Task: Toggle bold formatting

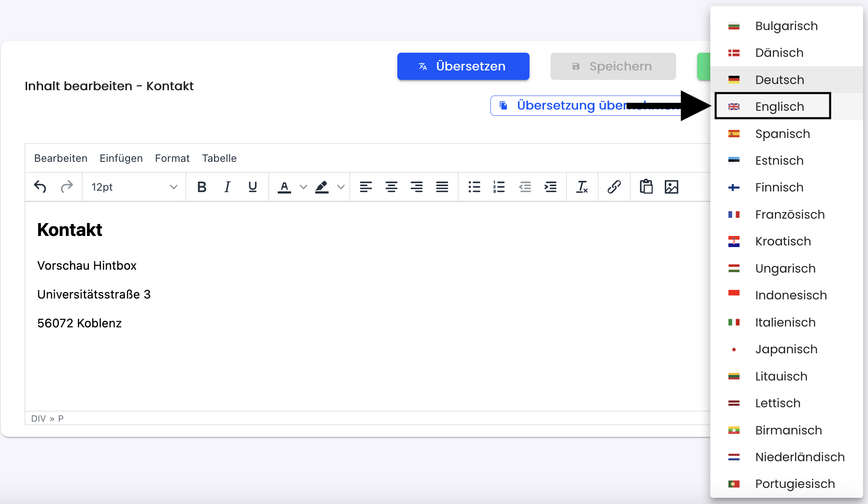Action: click(202, 187)
